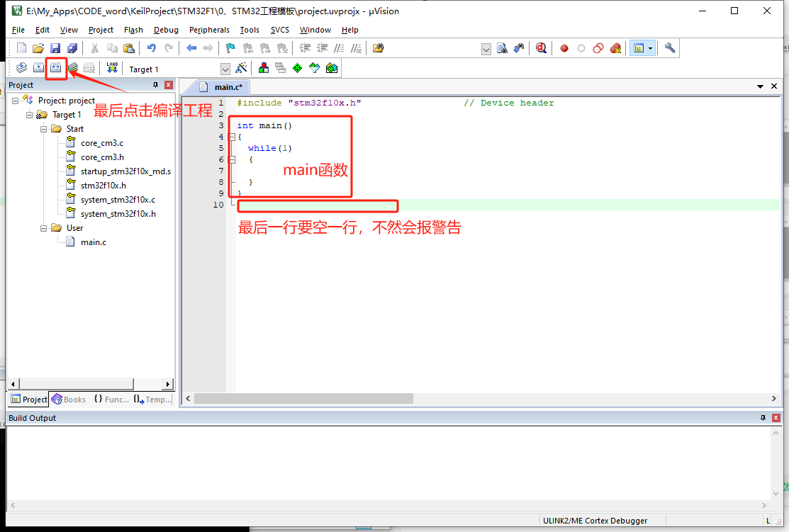Save all files with the Save All icon
789x532 pixels.
pos(72,48)
